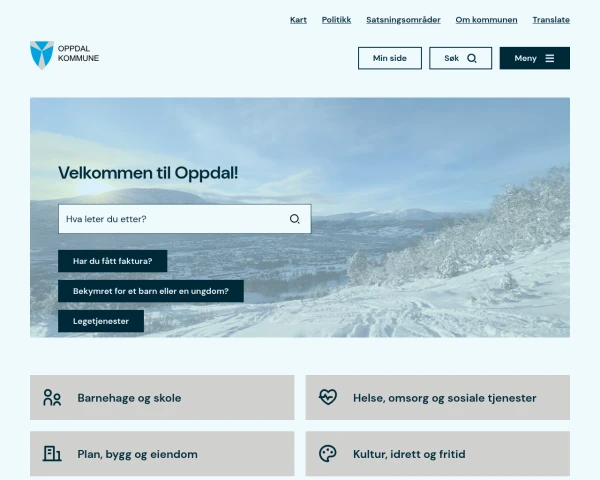
Task: Open the Om kommunen page
Action: click(x=486, y=20)
